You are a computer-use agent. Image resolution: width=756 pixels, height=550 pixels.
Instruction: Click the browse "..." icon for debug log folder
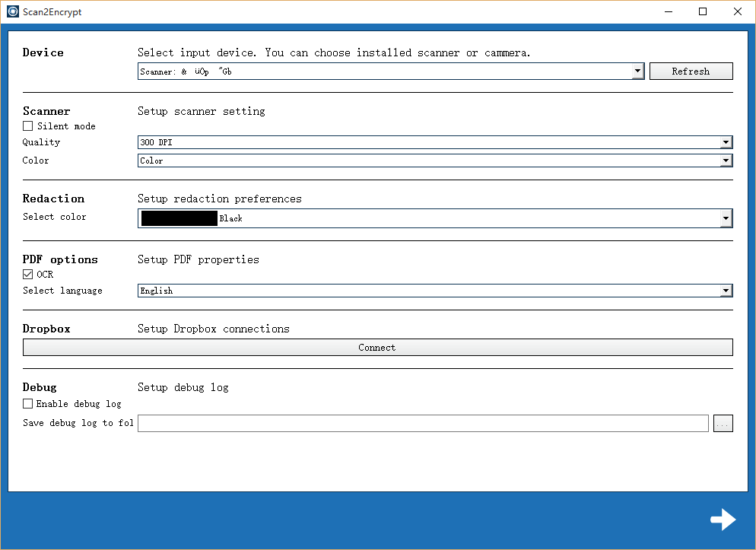click(x=723, y=423)
